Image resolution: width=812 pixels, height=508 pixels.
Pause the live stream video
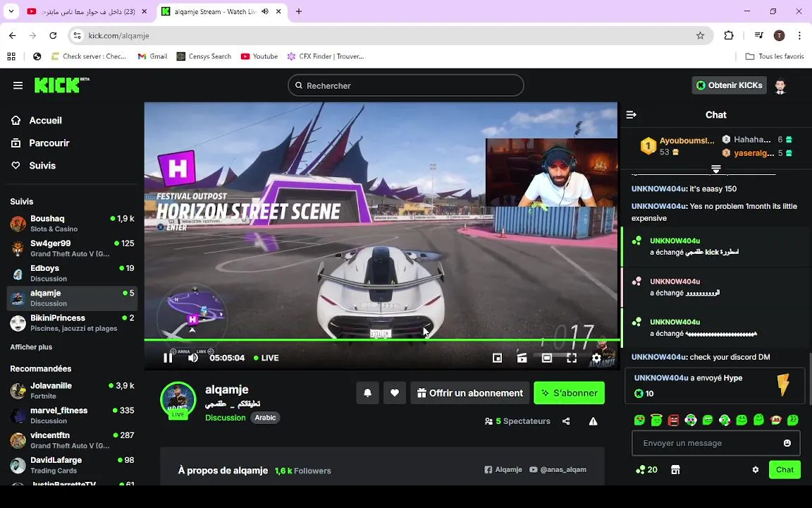(x=168, y=358)
